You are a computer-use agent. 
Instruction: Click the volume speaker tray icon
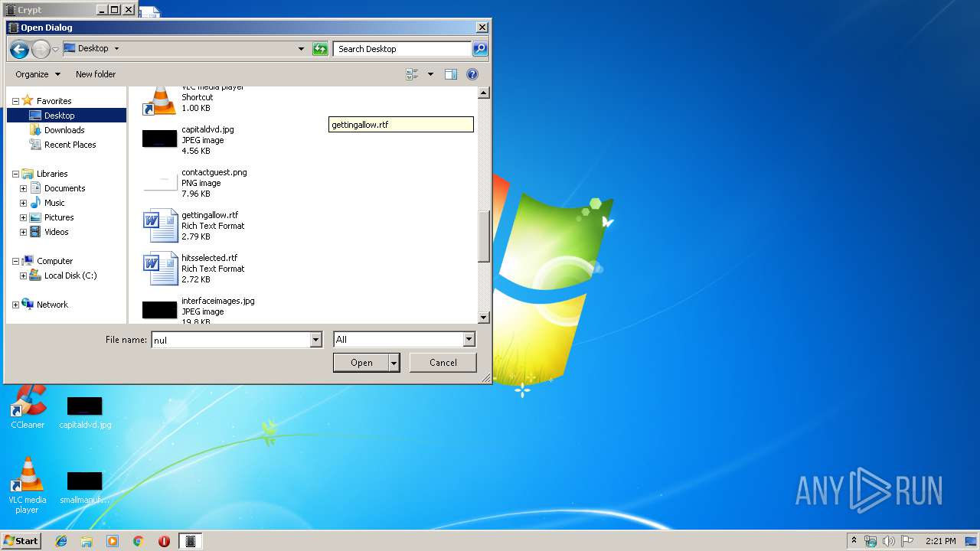889,541
